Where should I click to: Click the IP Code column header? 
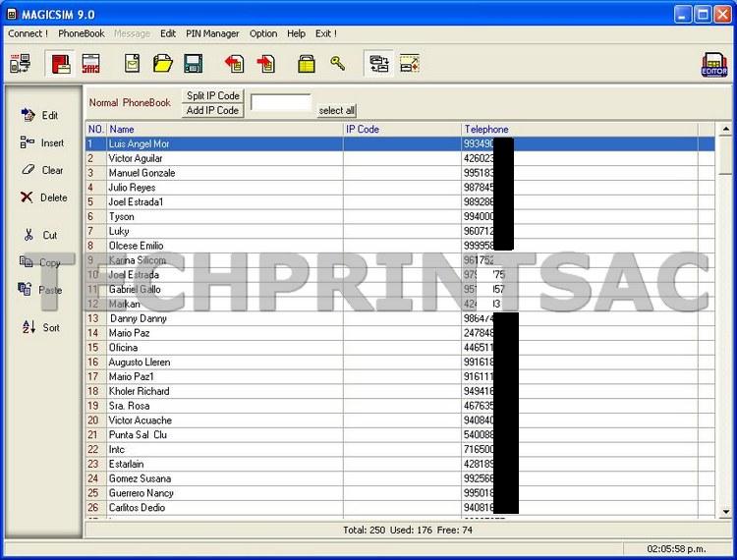pos(402,130)
